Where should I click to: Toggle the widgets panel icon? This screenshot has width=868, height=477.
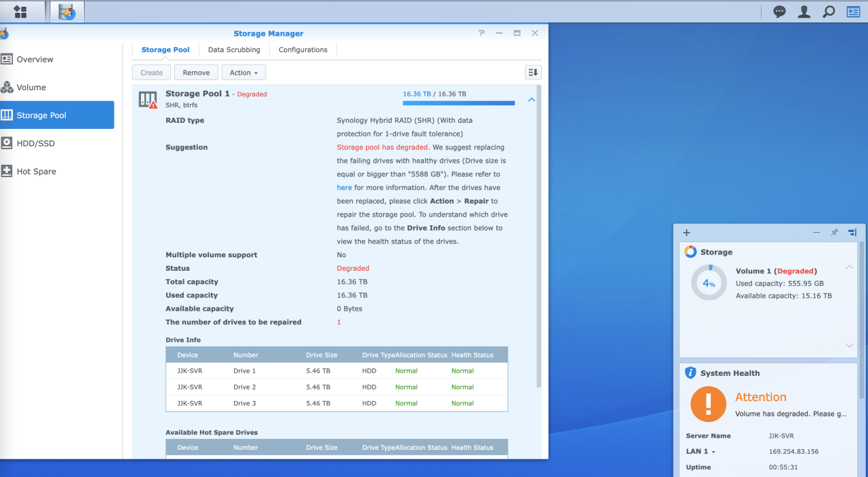(x=852, y=12)
